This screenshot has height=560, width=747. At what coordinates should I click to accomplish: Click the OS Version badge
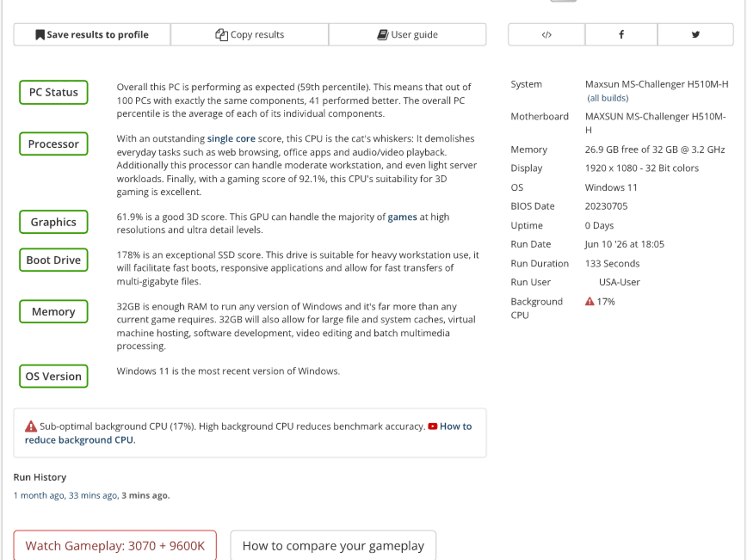54,376
